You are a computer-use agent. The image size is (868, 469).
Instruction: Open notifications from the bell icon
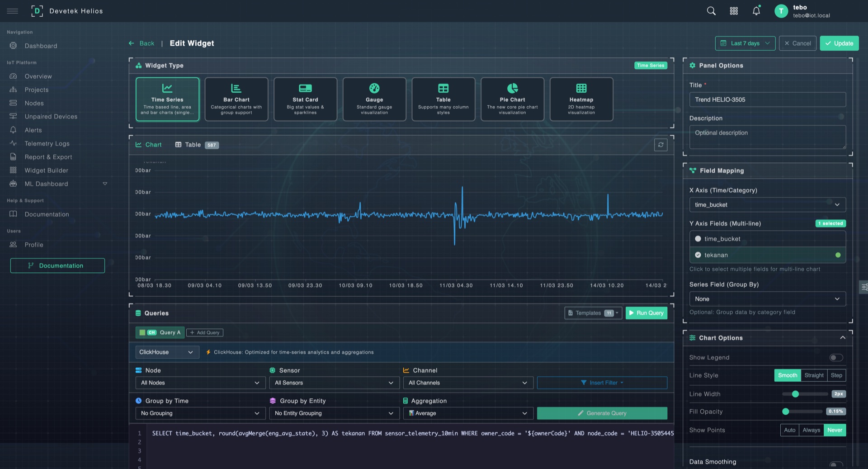coord(756,10)
